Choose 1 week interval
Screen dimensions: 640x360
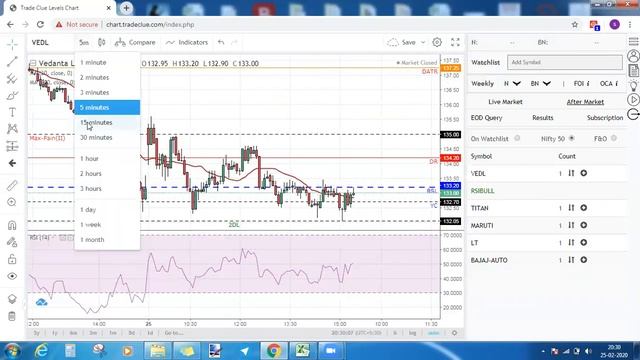pos(107,225)
